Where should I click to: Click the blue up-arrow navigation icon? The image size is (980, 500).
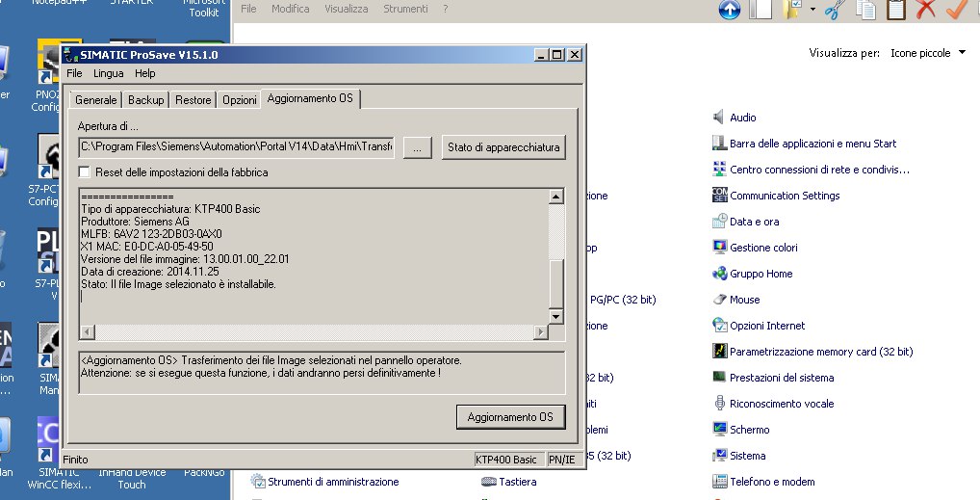click(730, 10)
